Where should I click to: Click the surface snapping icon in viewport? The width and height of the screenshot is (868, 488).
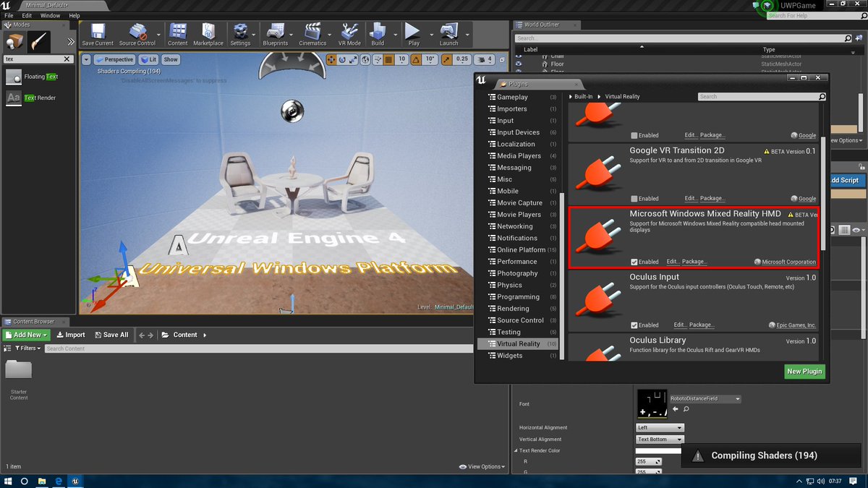378,60
